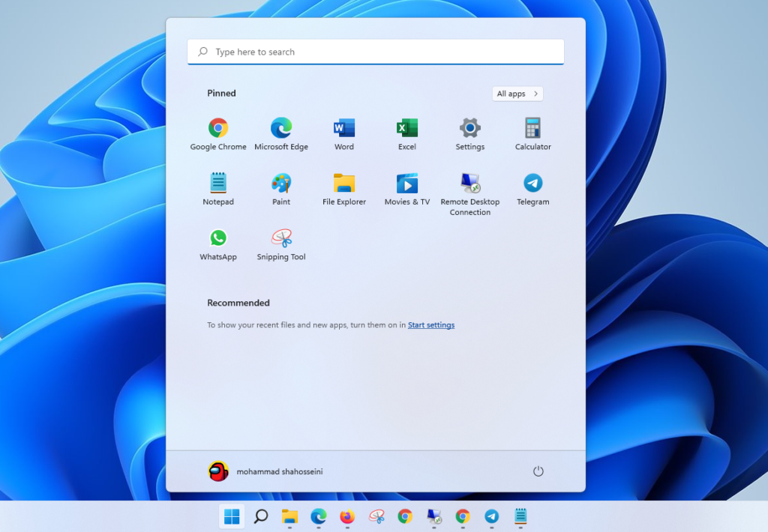
Task: Switch to Remote Desktop on the taskbar
Action: (x=434, y=516)
